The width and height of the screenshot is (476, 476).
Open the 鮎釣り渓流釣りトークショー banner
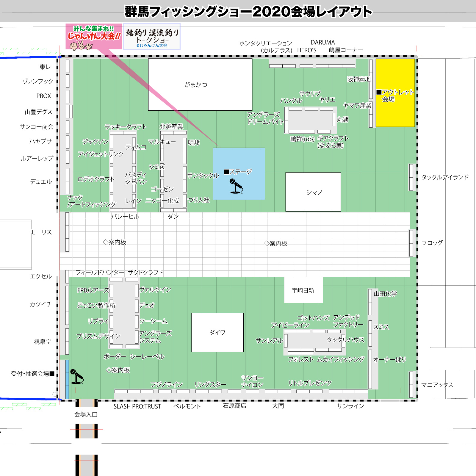tap(152, 37)
